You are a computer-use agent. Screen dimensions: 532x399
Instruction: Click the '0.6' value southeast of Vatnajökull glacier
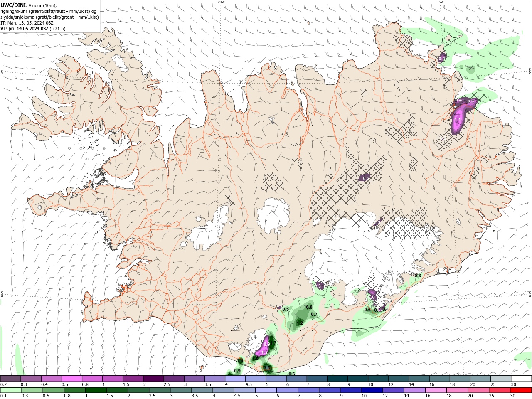tap(418, 276)
